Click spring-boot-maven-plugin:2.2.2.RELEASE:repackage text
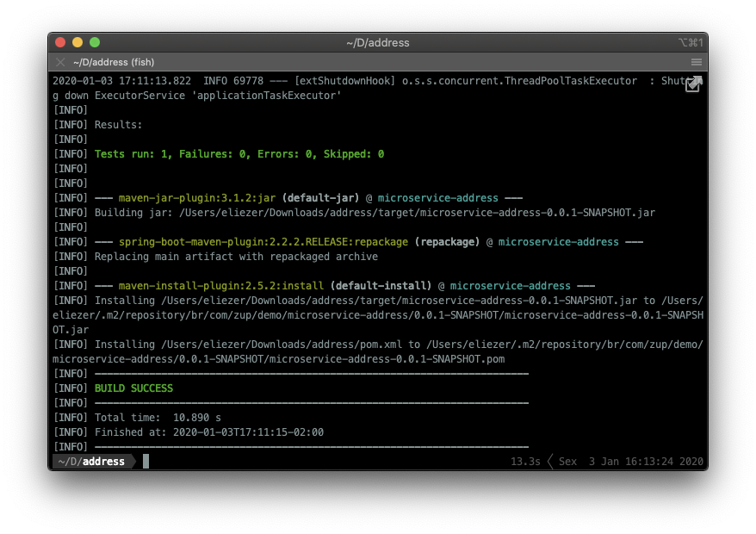Image resolution: width=756 pixels, height=534 pixels. [x=263, y=242]
